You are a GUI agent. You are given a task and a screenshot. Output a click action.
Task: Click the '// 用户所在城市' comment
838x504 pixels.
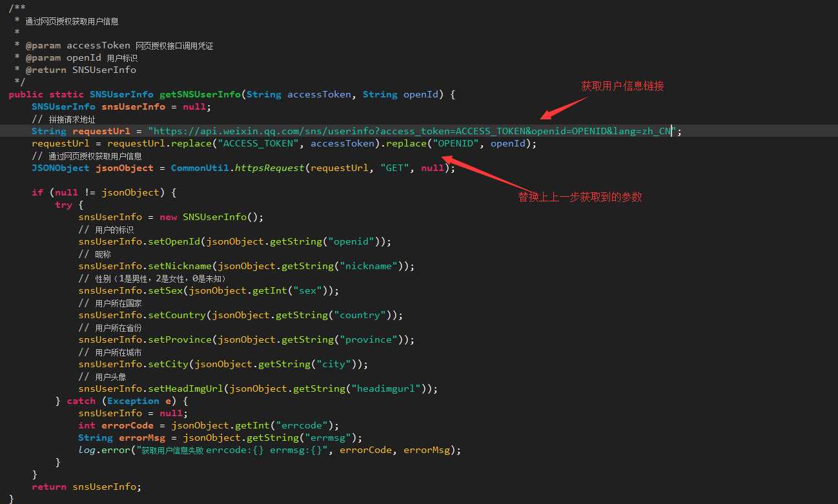point(110,352)
